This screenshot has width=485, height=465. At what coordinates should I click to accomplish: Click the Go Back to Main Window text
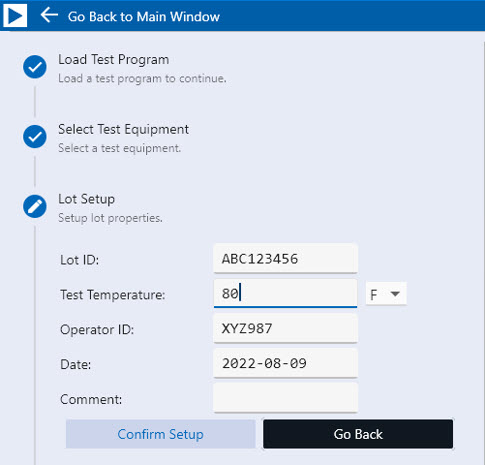point(144,16)
